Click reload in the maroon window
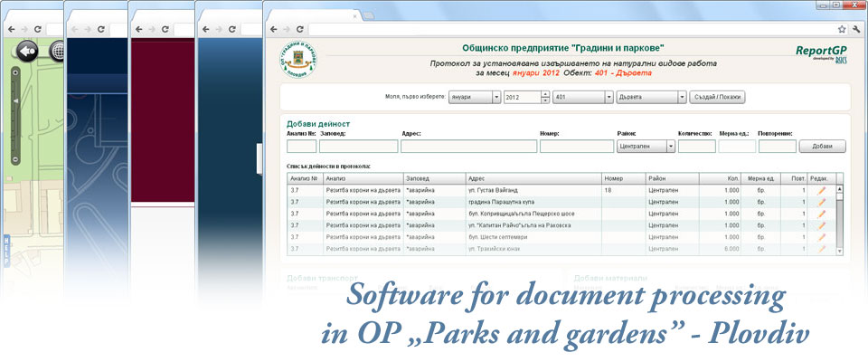This screenshot has height=362, width=868. tap(165, 29)
